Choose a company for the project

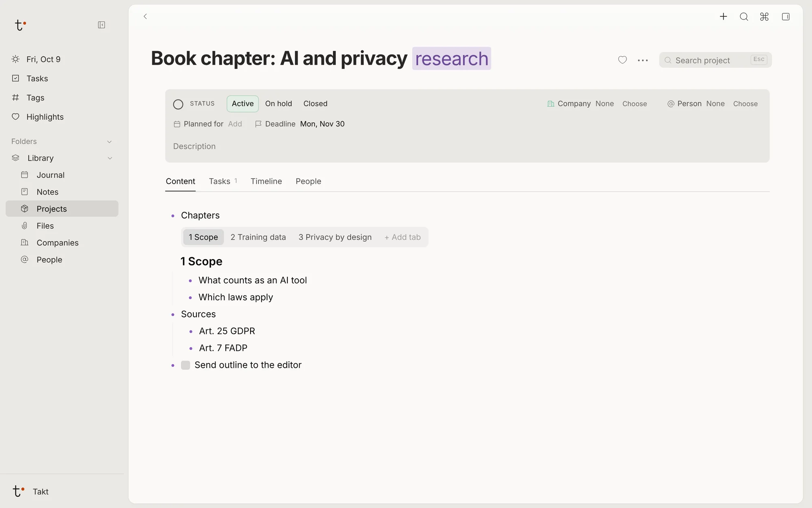pyautogui.click(x=635, y=104)
